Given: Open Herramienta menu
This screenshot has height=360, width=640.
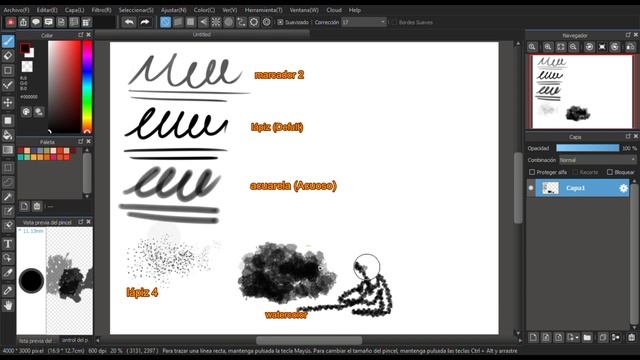Looking at the screenshot, I should pyautogui.click(x=264, y=10).
